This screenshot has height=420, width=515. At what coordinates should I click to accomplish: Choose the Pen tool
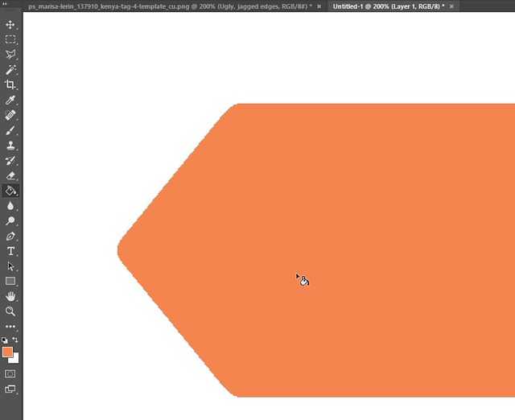10,237
